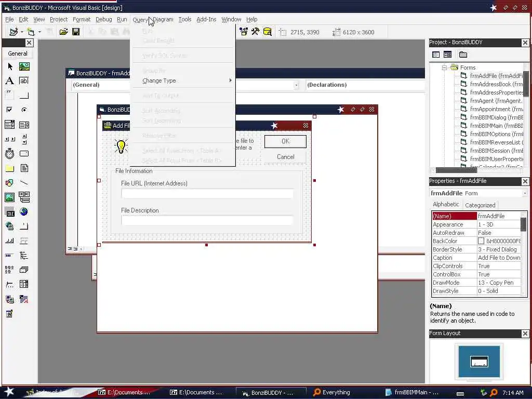Viewport: 532px width, 399px height.
Task: Click the Cancel button on Add File form
Action: [x=285, y=157]
